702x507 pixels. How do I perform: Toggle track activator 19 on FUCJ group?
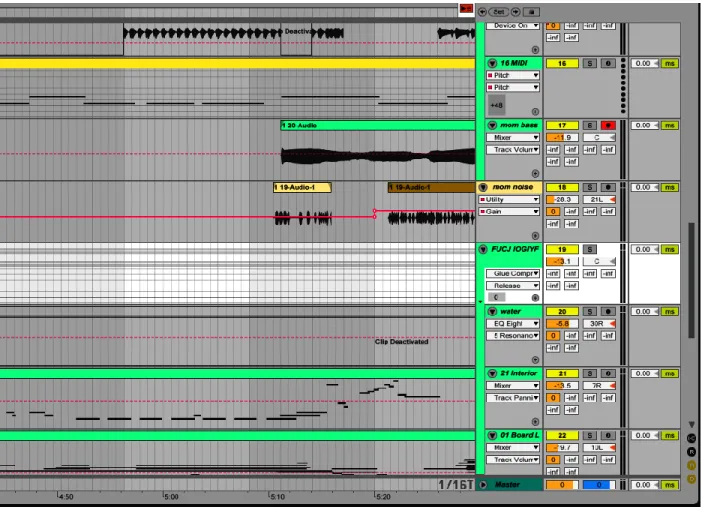[562, 249]
